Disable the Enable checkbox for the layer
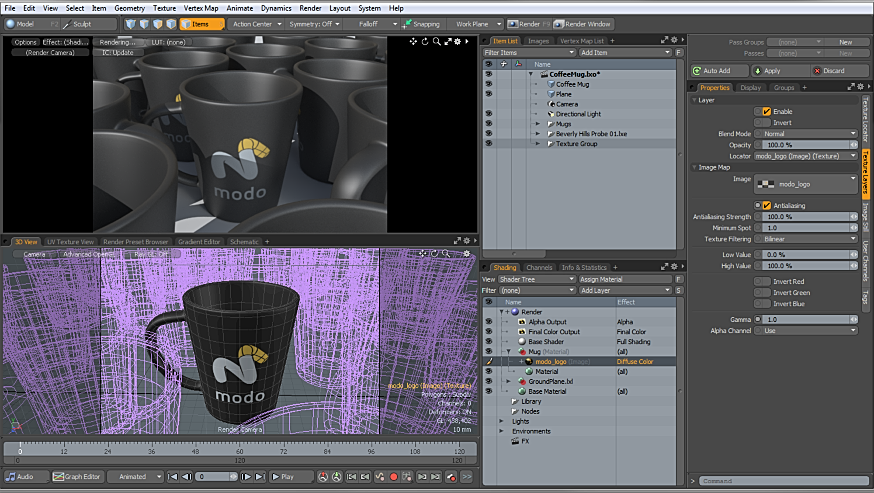 coord(767,111)
